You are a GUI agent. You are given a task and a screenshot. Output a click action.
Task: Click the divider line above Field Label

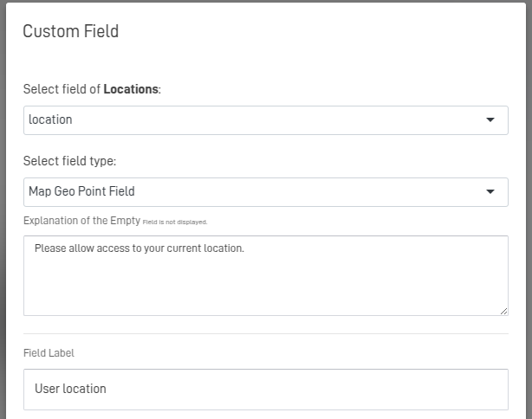[x=265, y=333]
